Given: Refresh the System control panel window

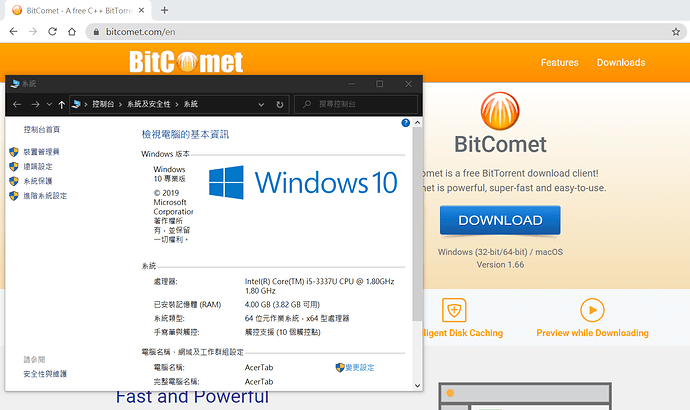Looking at the screenshot, I should (x=280, y=105).
